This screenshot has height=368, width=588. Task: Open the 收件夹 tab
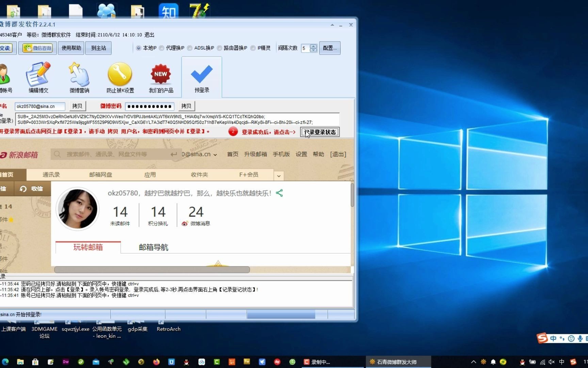click(199, 174)
